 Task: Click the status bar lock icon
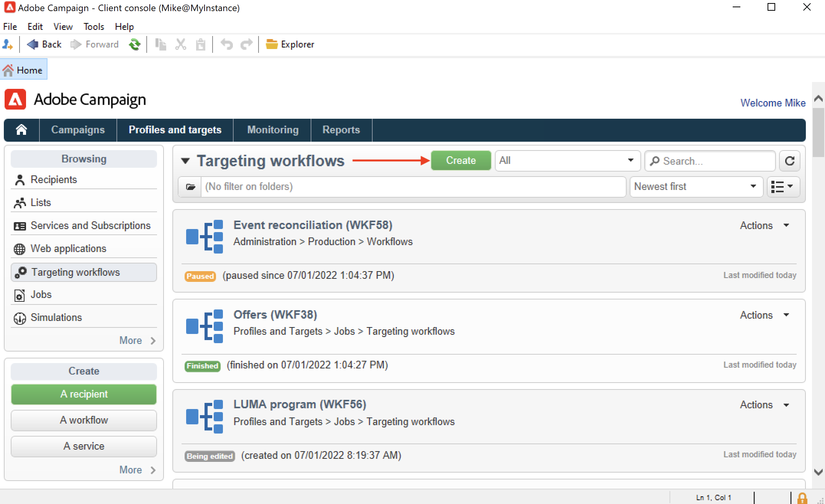[x=802, y=498]
